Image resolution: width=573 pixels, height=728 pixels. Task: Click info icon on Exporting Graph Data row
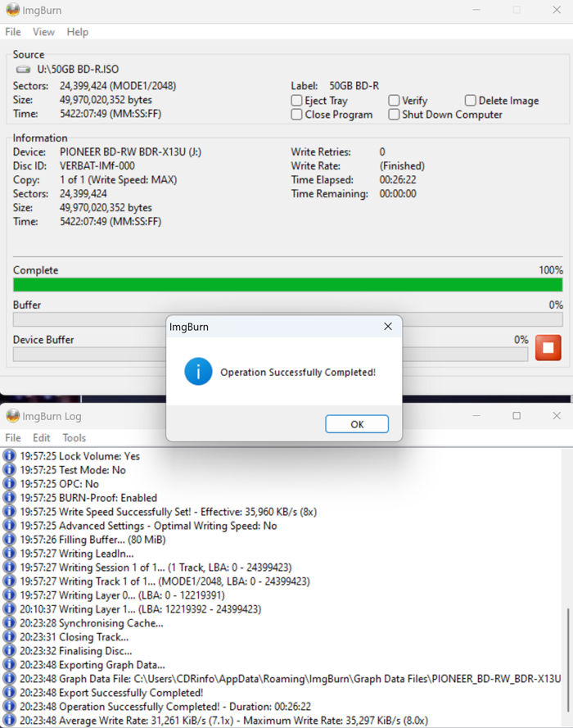click(9, 664)
